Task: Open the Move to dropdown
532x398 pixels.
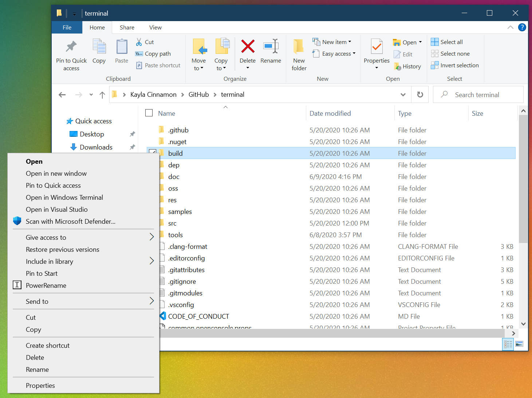Action: [x=199, y=55]
